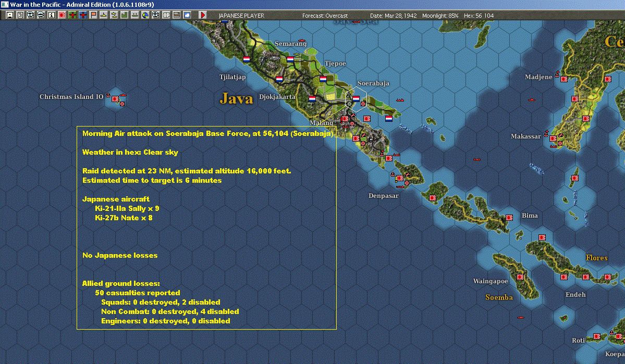Click the red arrow end turn button
The width and height of the screenshot is (625, 364).
pos(202,15)
